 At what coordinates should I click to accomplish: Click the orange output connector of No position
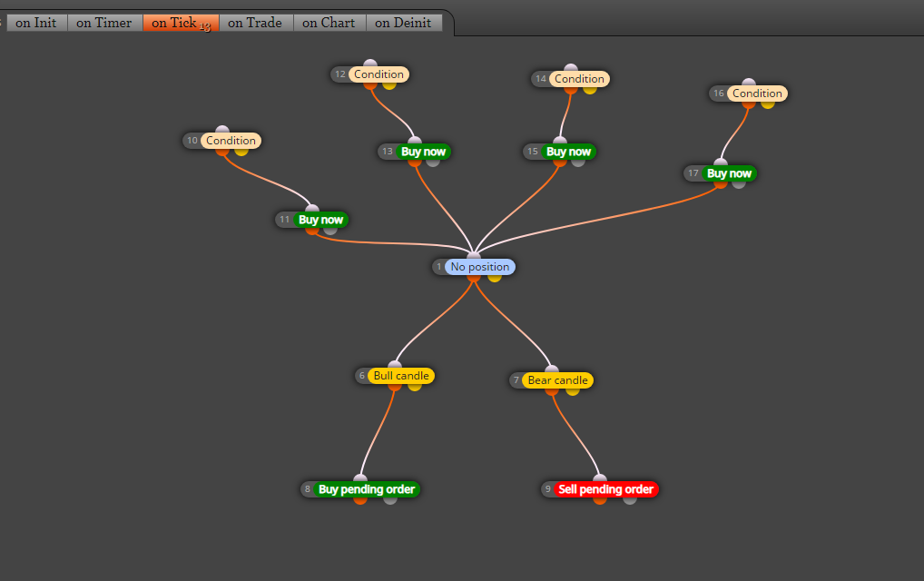(x=474, y=278)
